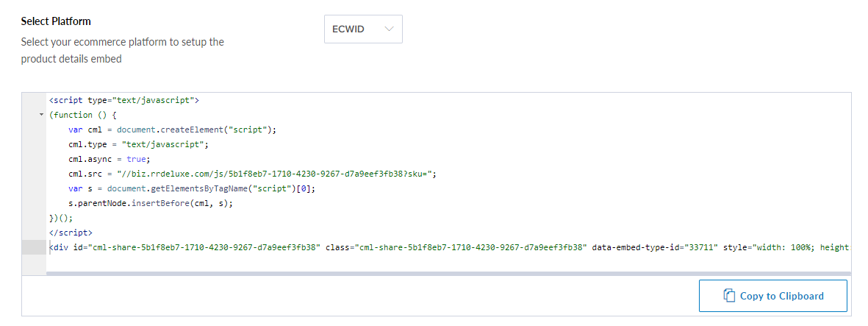Click the code editor horizontal scrollbar

pyautogui.click(x=448, y=273)
